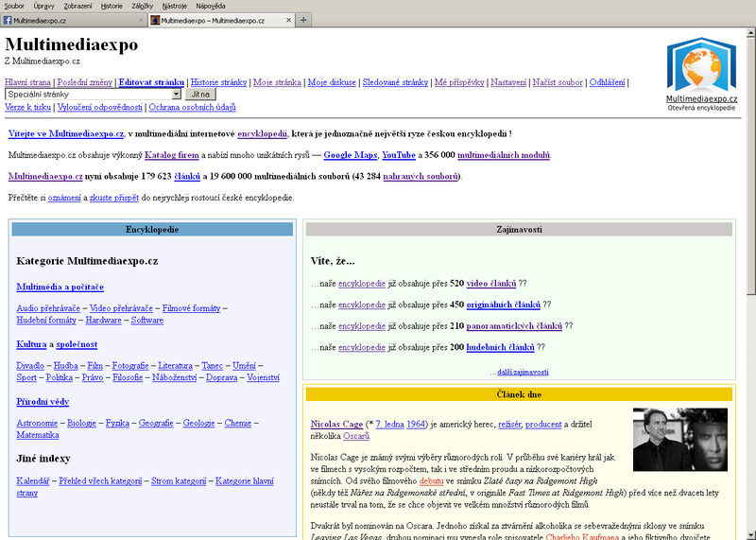Open Moje stránka link
Viewport: 756px width, 540px height.
tap(277, 82)
